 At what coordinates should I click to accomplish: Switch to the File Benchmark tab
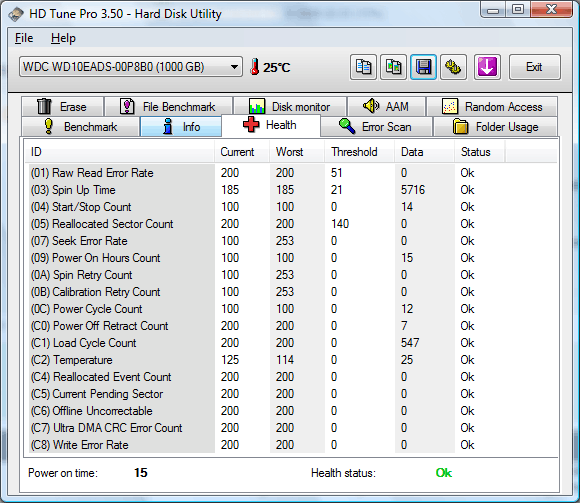pyautogui.click(x=169, y=107)
